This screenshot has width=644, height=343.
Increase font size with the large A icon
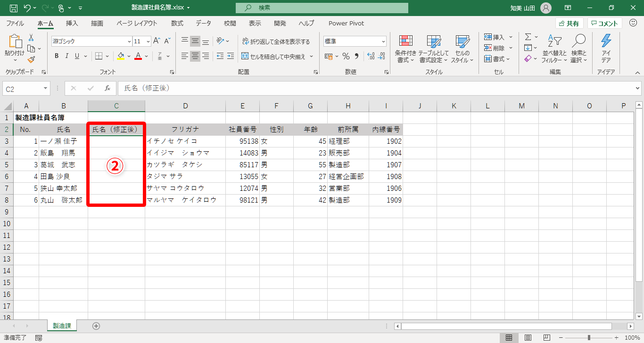point(157,41)
